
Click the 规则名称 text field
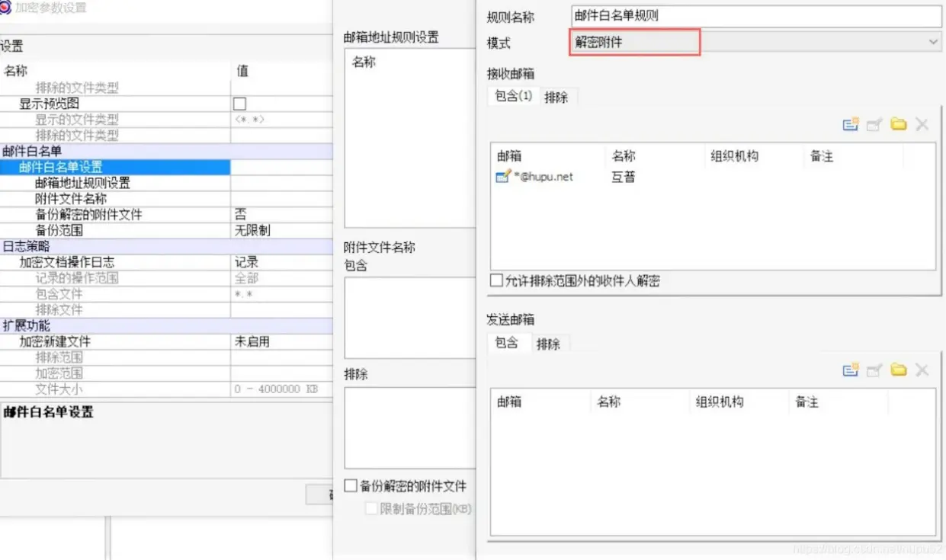point(755,16)
